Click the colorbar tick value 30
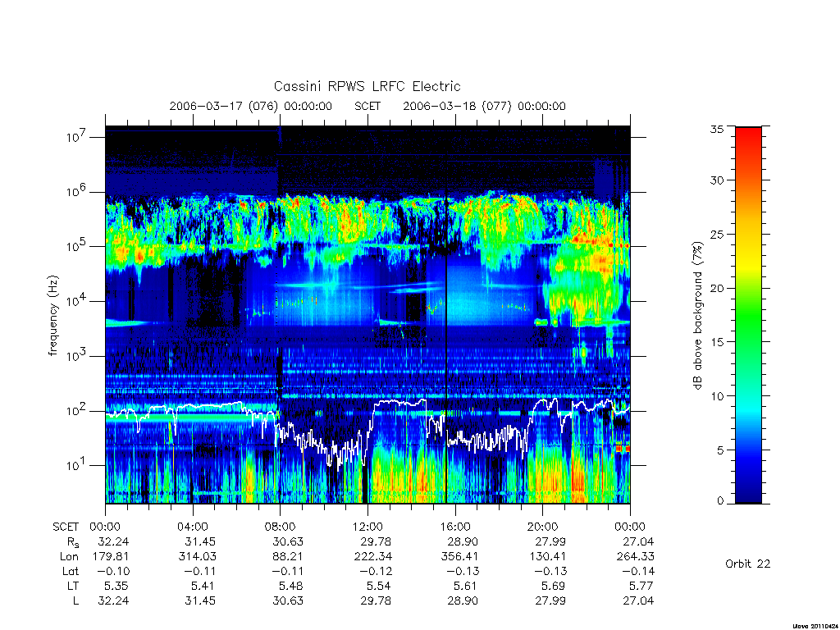The height and width of the screenshot is (630, 840). tap(717, 180)
